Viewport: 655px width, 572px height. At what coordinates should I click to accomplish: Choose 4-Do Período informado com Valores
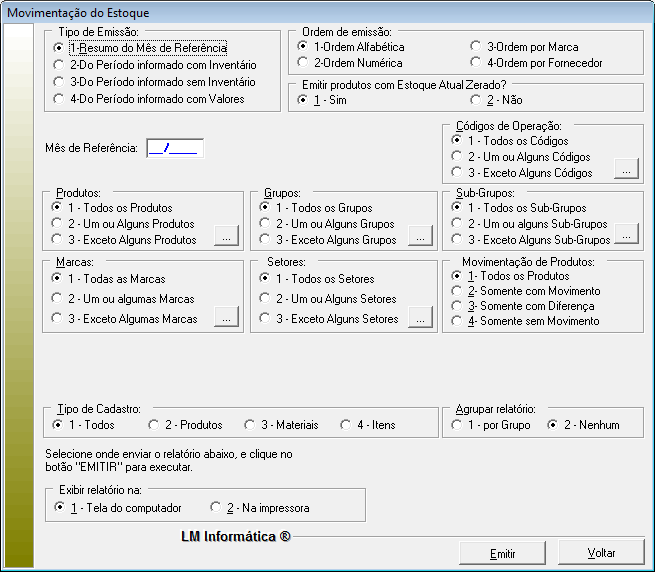click(x=59, y=99)
